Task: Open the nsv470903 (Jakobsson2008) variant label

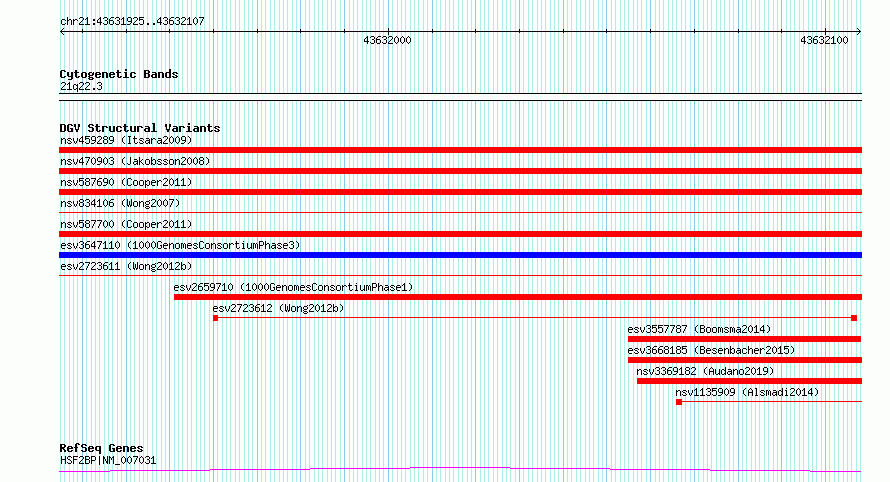Action: (x=135, y=161)
